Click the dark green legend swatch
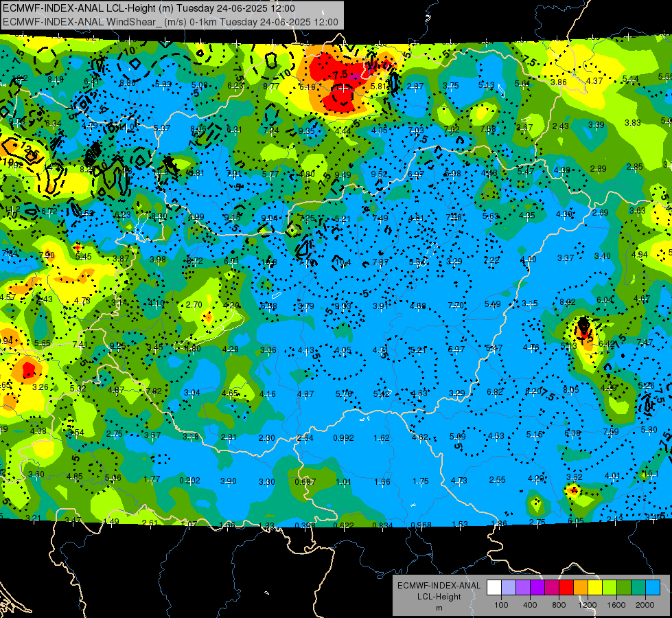The height and width of the screenshot is (618, 672). (x=623, y=588)
